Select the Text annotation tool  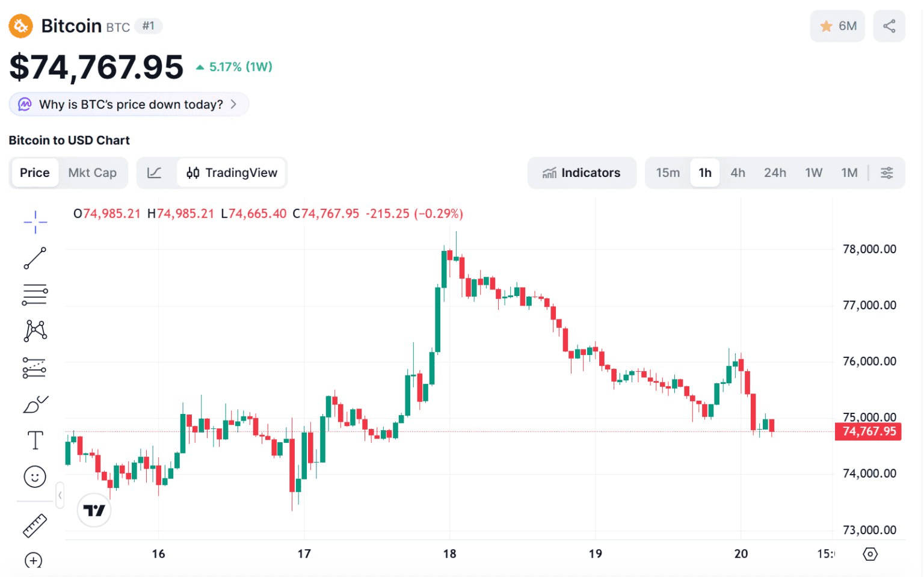pos(35,440)
